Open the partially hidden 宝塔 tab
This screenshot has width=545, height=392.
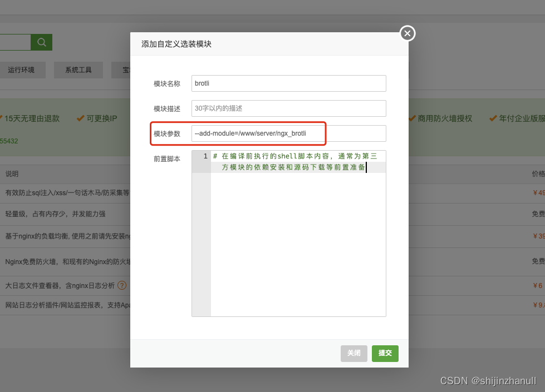(x=127, y=70)
